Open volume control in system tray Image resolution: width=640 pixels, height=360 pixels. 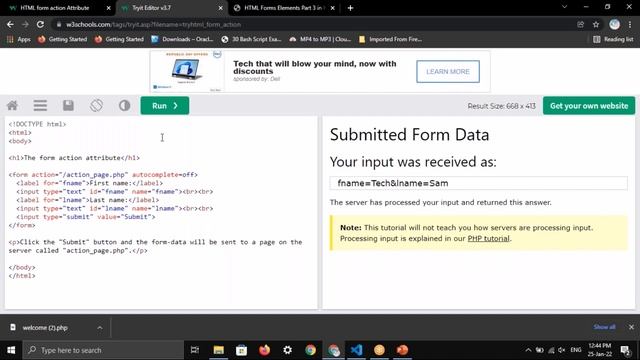coord(562,350)
